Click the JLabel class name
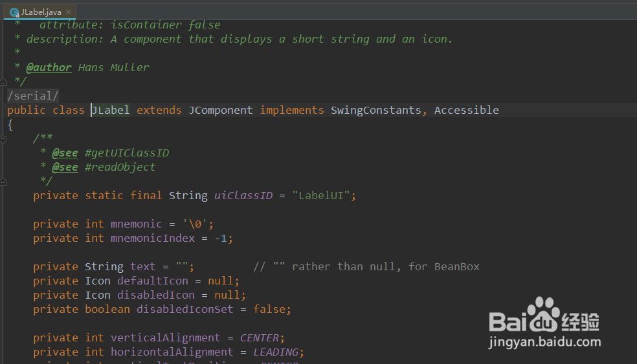This screenshot has height=364, width=637. point(111,110)
